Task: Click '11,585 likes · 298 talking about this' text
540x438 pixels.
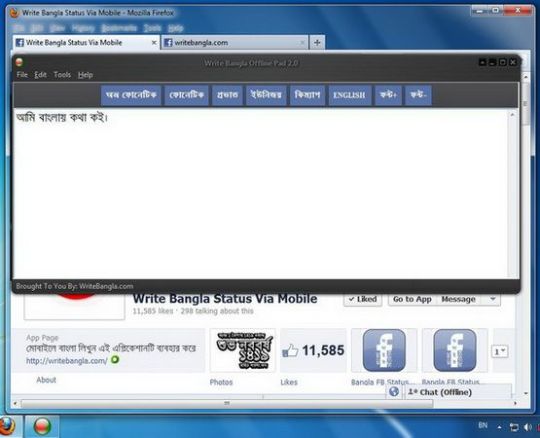Action: point(193,311)
